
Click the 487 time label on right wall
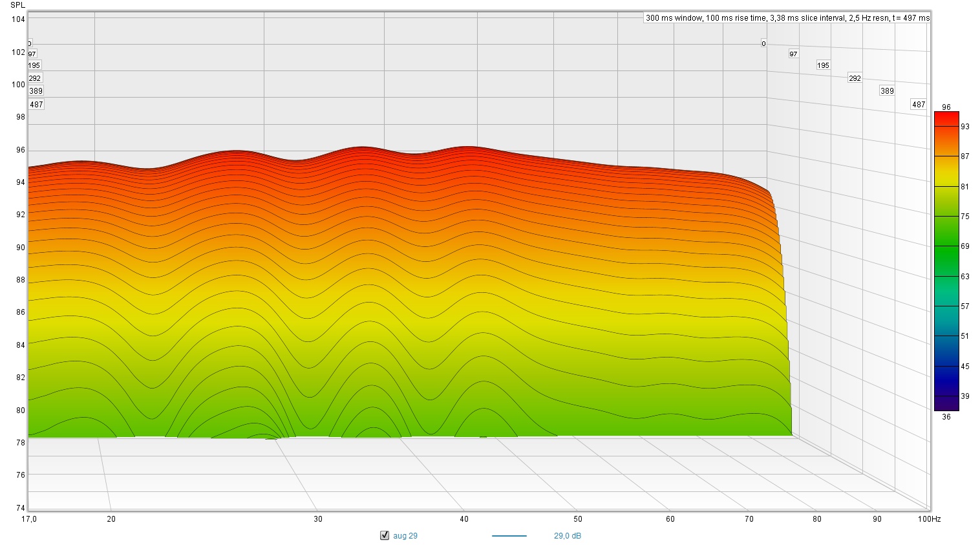[x=919, y=104]
